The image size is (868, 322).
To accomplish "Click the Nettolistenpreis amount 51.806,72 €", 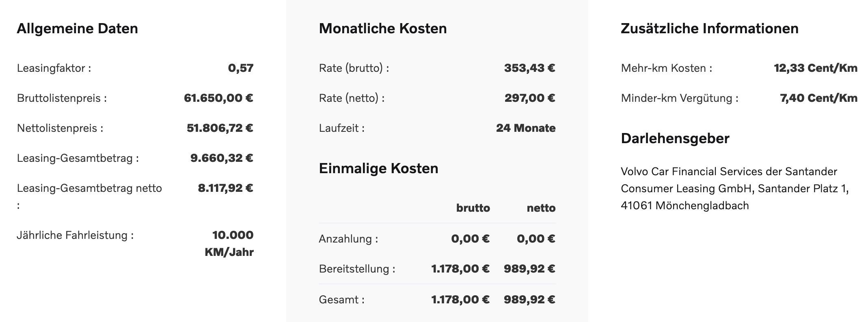I will coord(220,128).
